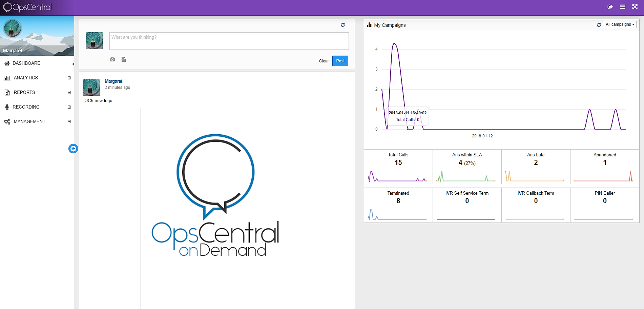This screenshot has width=644, height=309.
Task: Attach a photo with the camera icon
Action: pyautogui.click(x=112, y=59)
